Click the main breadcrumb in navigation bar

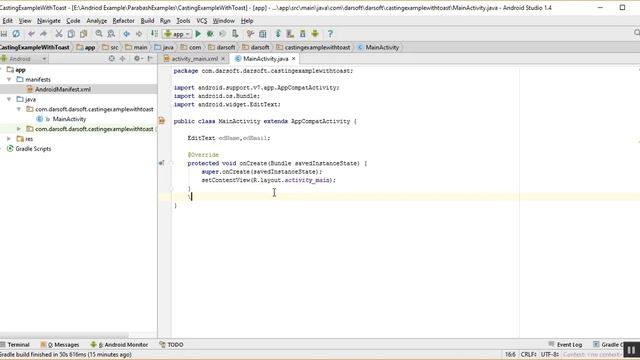coord(136,47)
